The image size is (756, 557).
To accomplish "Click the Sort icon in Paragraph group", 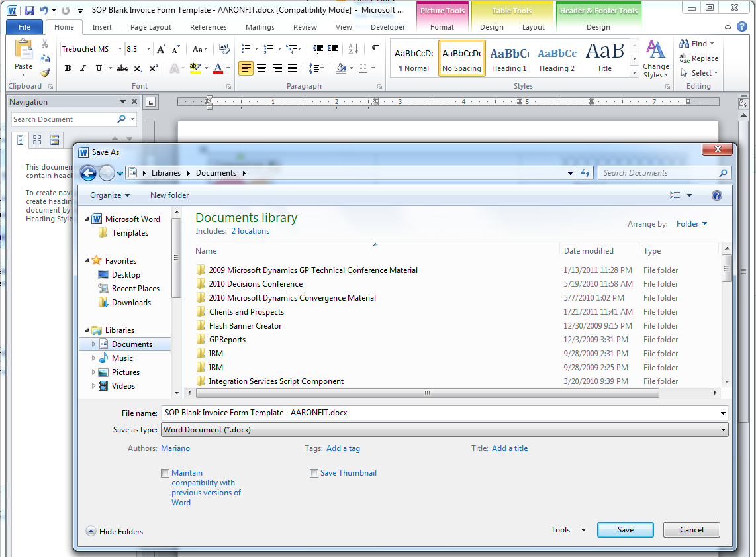I will 353,49.
